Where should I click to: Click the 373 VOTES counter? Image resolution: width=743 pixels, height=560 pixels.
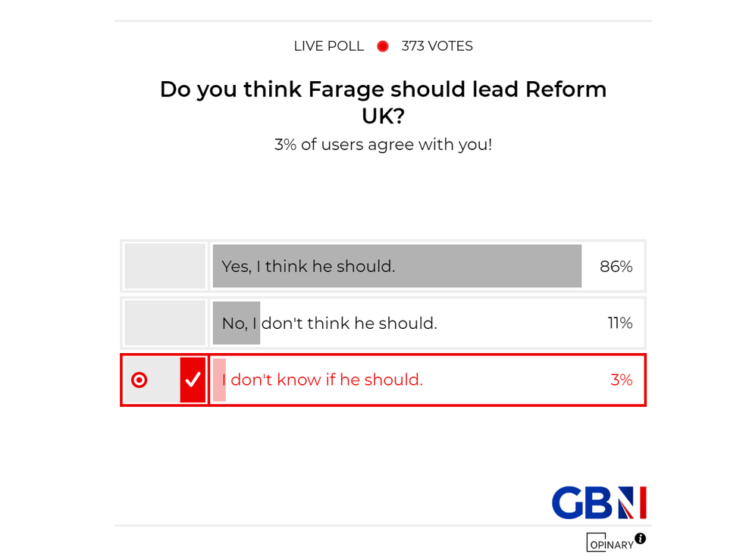pyautogui.click(x=437, y=46)
